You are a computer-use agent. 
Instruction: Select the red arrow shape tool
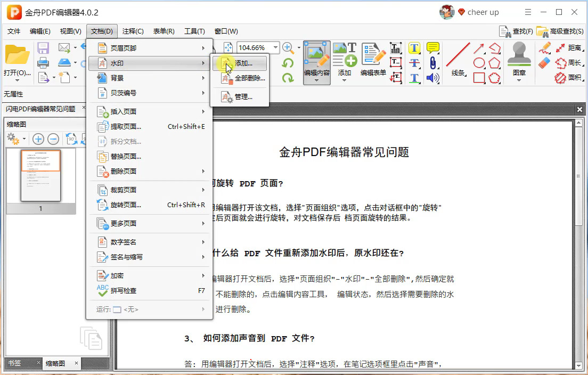coord(479,48)
